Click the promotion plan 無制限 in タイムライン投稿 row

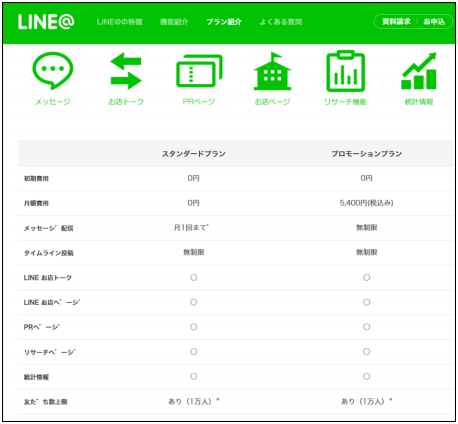click(x=367, y=252)
